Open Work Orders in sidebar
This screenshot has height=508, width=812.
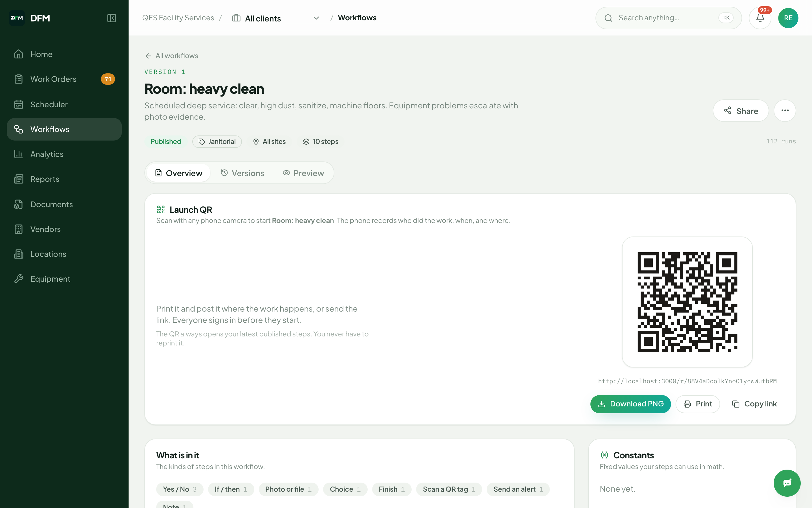(x=64, y=79)
